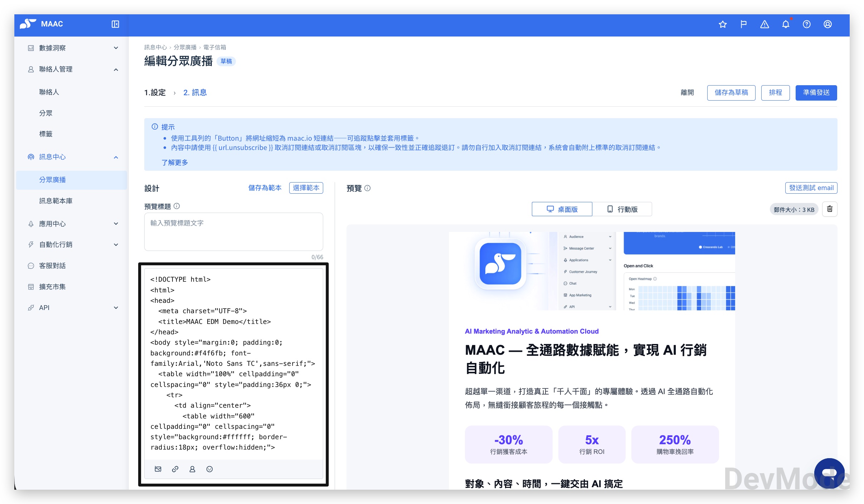Delete the email content with the trash icon
The image size is (864, 504).
[830, 209]
